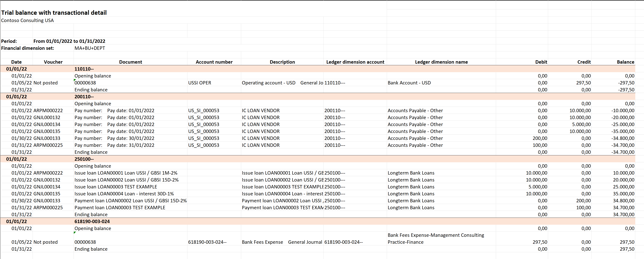Select the report title 'Trial balance with transactional detail'

point(54,13)
